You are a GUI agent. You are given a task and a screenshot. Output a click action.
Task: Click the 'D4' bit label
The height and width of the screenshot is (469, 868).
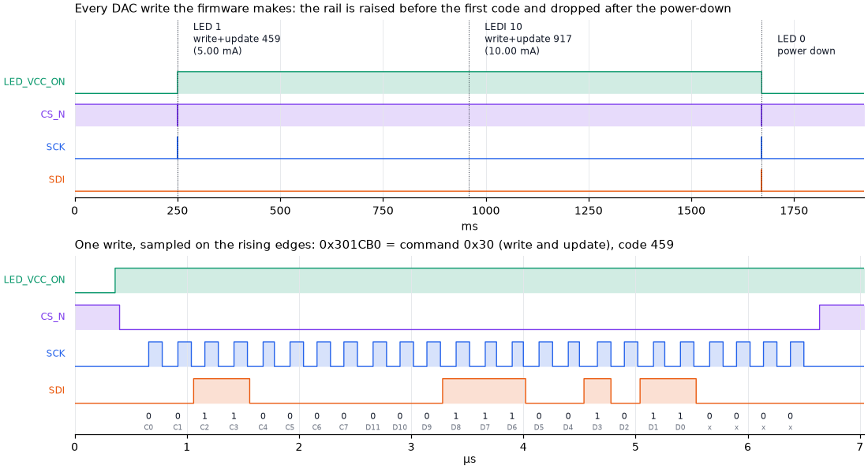pyautogui.click(x=568, y=427)
